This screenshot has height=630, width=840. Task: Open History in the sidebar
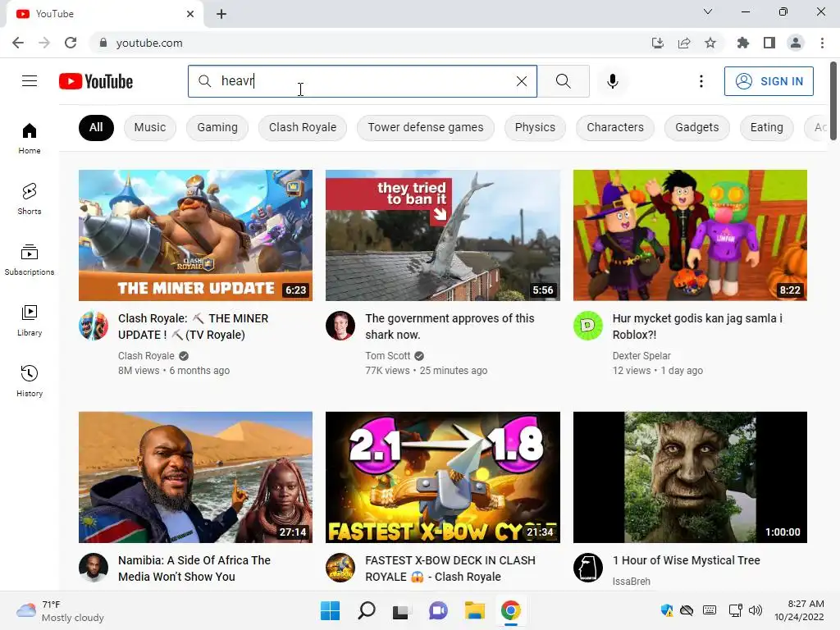[30, 381]
